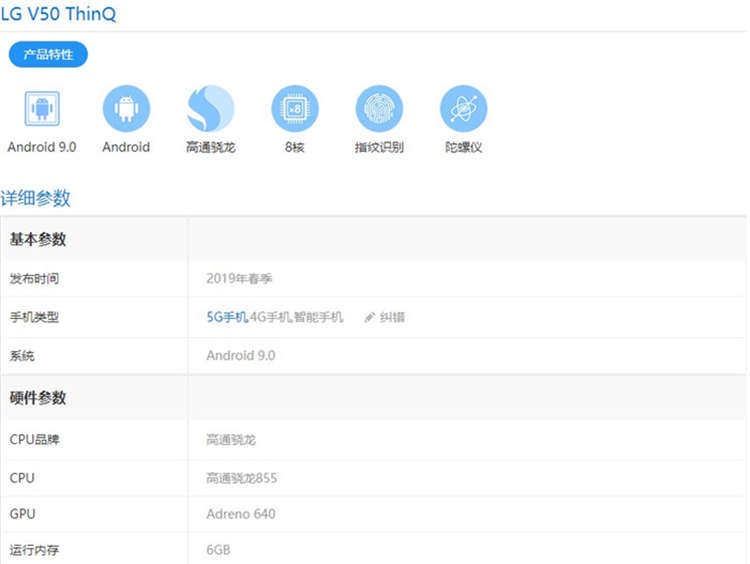Open the LG V50 ThinQ title link
This screenshot has width=750, height=564.
[x=58, y=14]
